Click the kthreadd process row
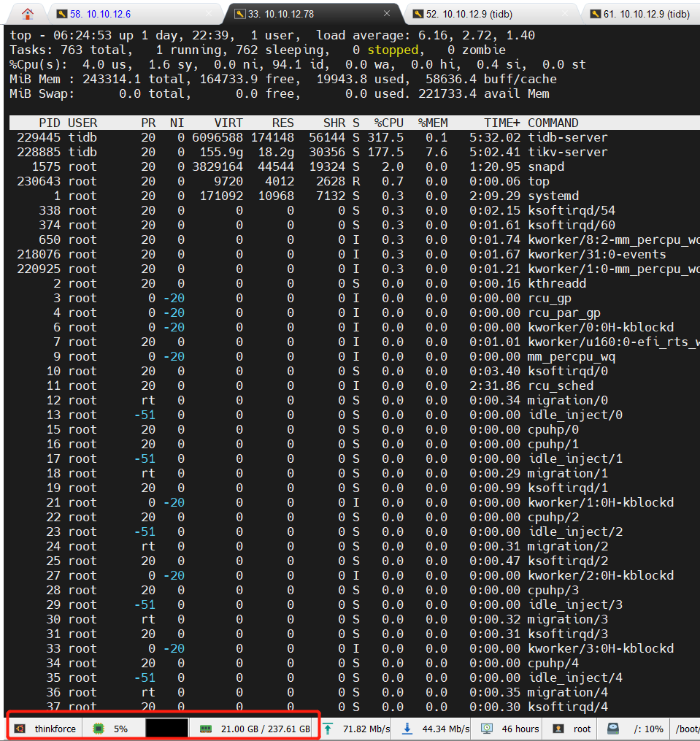This screenshot has height=741, width=700. 355,283
